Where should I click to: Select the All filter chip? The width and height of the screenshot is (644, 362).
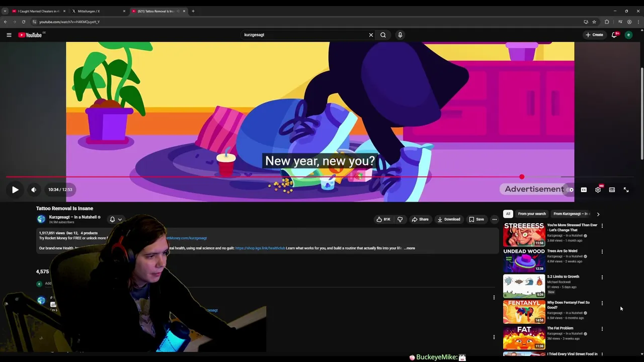(508, 214)
